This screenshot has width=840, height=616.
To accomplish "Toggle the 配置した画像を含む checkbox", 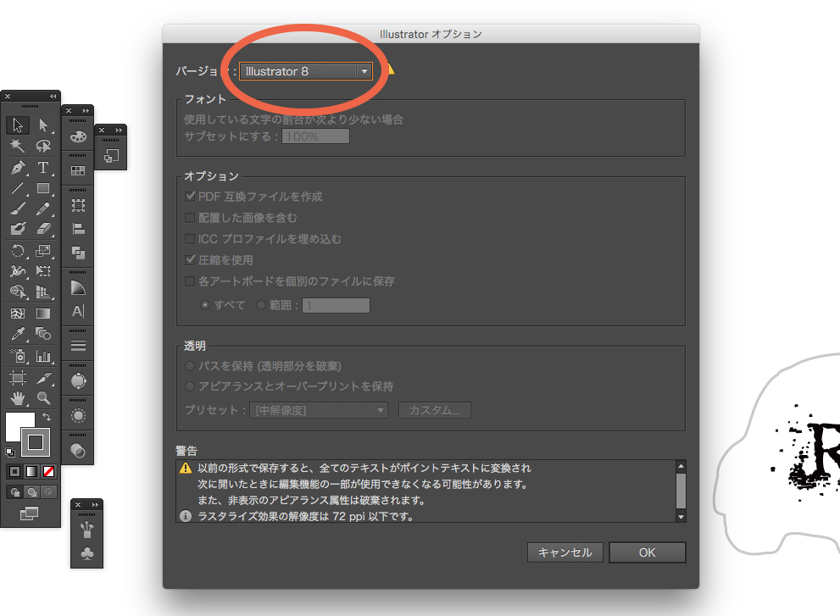I will [190, 218].
